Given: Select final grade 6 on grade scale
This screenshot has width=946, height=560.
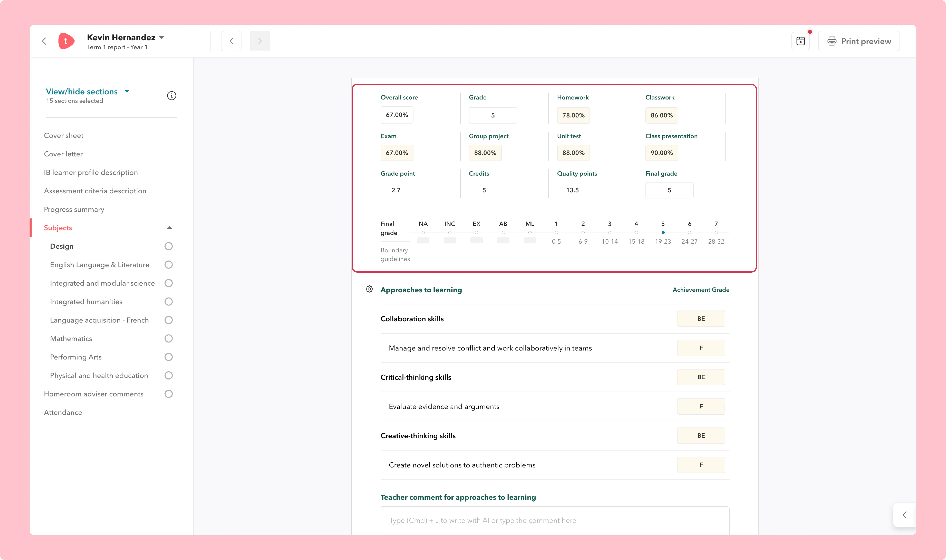Looking at the screenshot, I should pyautogui.click(x=690, y=233).
